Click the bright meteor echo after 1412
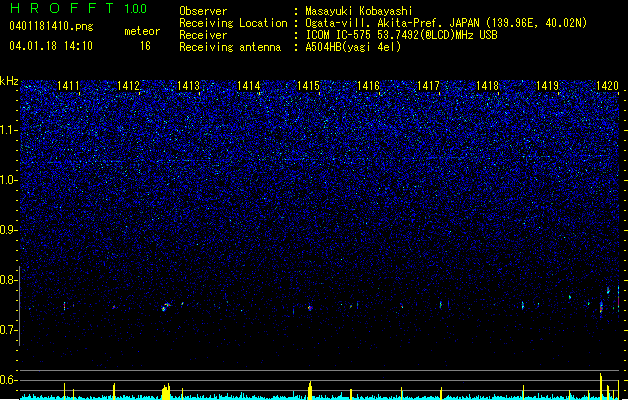The image size is (629, 400). (165, 307)
